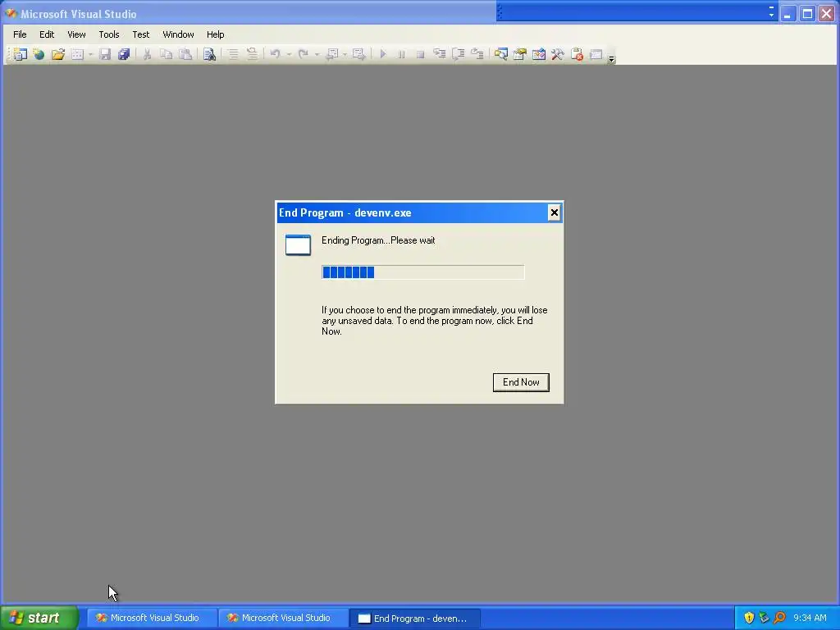The image size is (840, 630).
Task: Click the Stop Debugging square icon
Action: click(420, 54)
